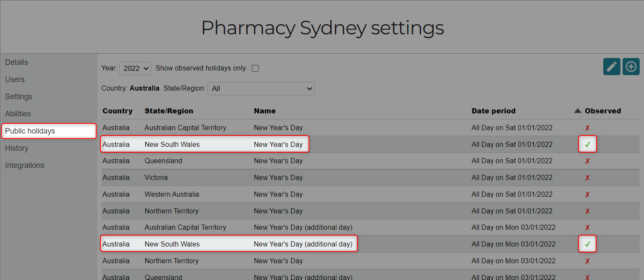This screenshot has height=280, width=644.
Task: Enable Show observed holidays only checkbox
Action: [x=255, y=68]
